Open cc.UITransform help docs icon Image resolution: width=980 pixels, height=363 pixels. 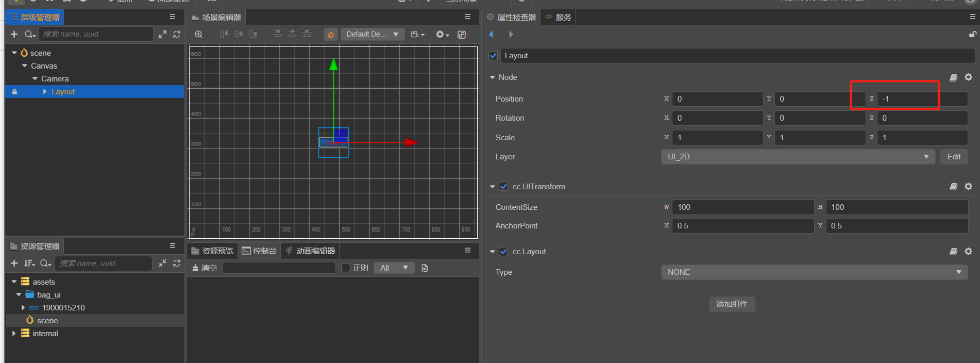pyautogui.click(x=954, y=187)
